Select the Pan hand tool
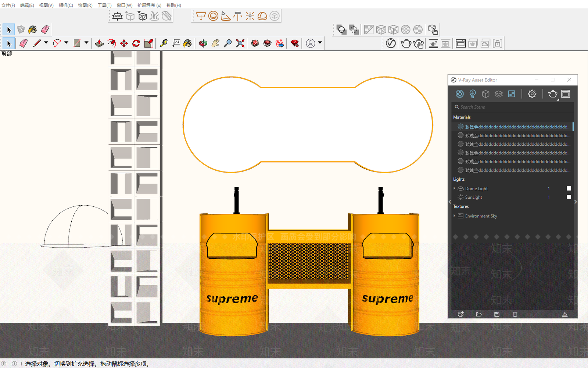The width and height of the screenshot is (588, 368). 215,43
